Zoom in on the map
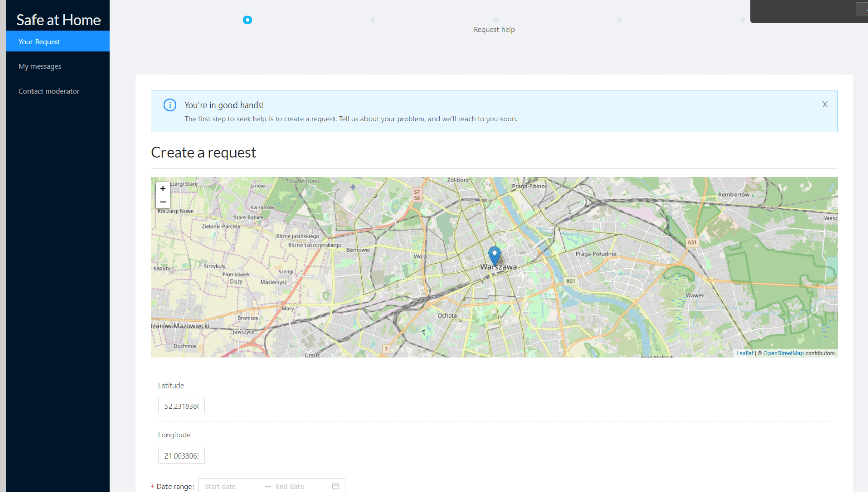Viewport: 868px width, 492px height. click(163, 189)
